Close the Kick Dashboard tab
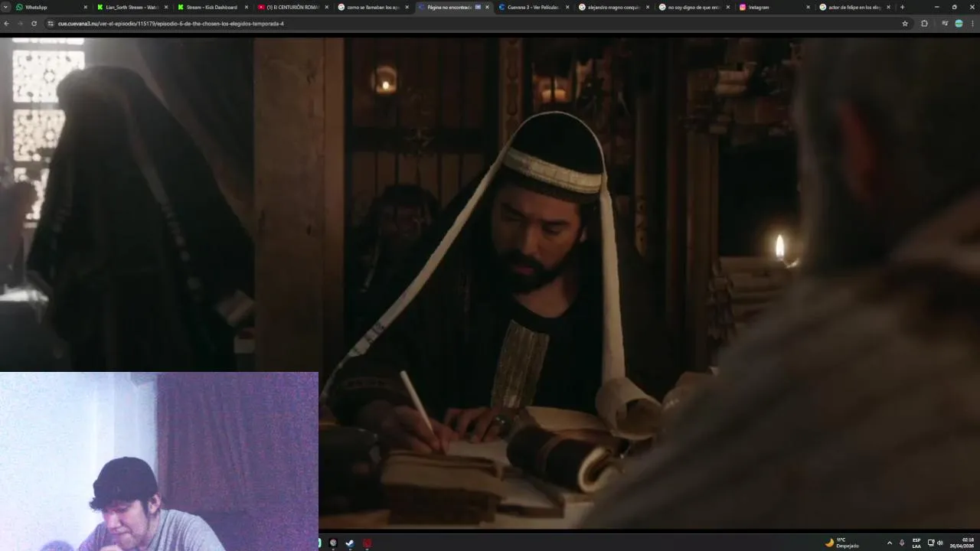980x551 pixels. (x=246, y=7)
